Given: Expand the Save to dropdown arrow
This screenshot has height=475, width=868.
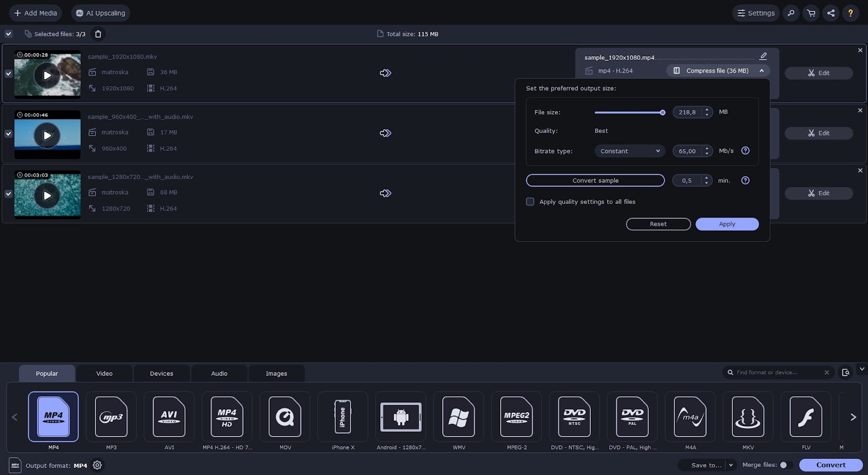Looking at the screenshot, I should 731,465.
